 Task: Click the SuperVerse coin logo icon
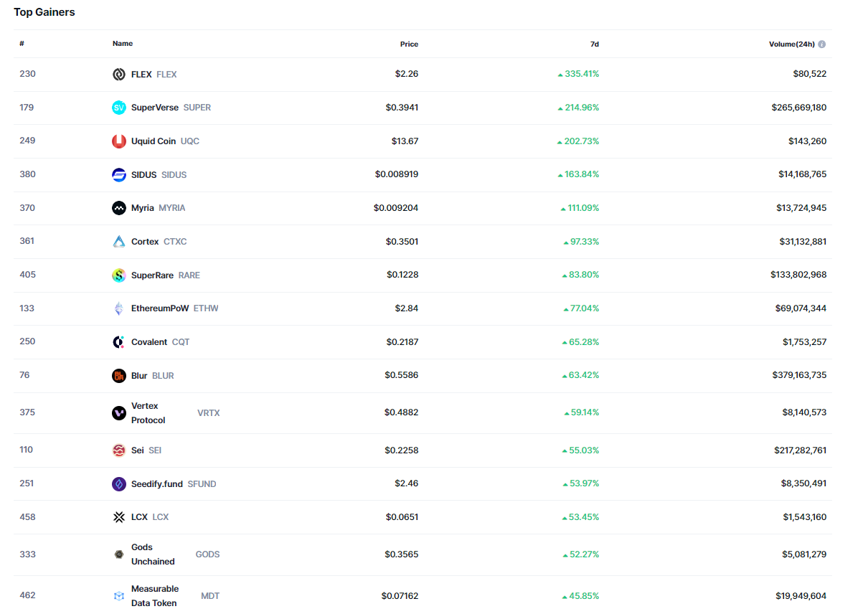tap(119, 108)
